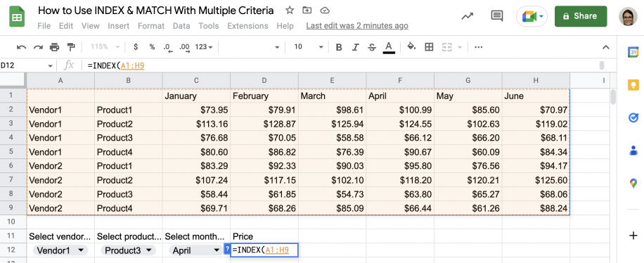Undo the last action
Image resolution: width=644 pixels, height=263 pixels.
(x=21, y=47)
